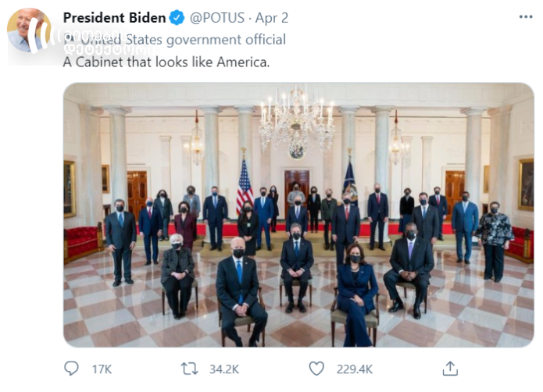Click the 34.2K retweets count

(x=224, y=369)
